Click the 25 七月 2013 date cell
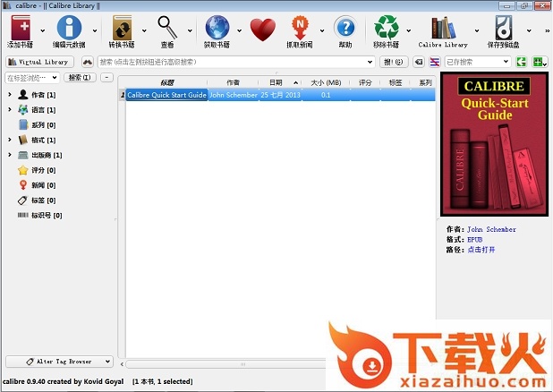The width and height of the screenshot is (553, 392). [280, 95]
